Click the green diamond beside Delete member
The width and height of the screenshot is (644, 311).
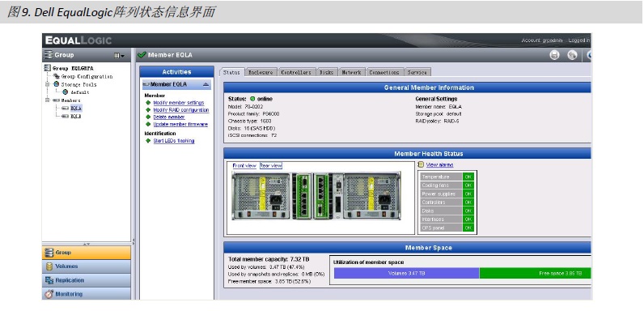(x=148, y=117)
